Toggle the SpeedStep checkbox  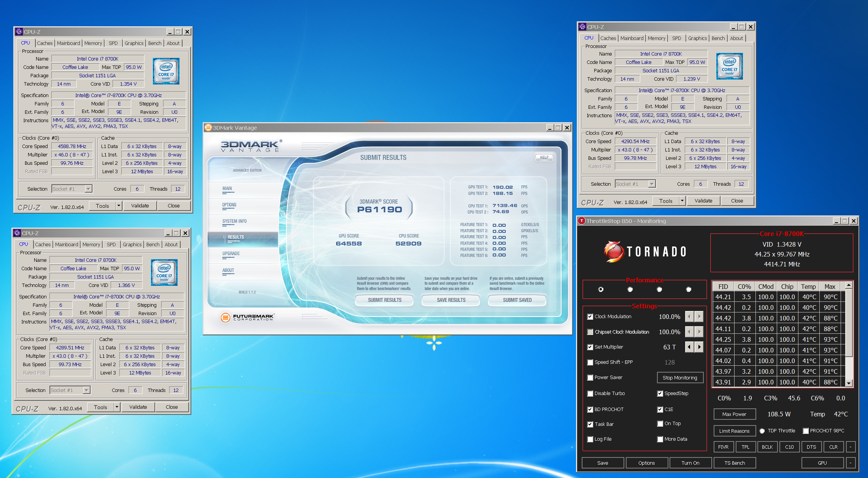click(660, 394)
